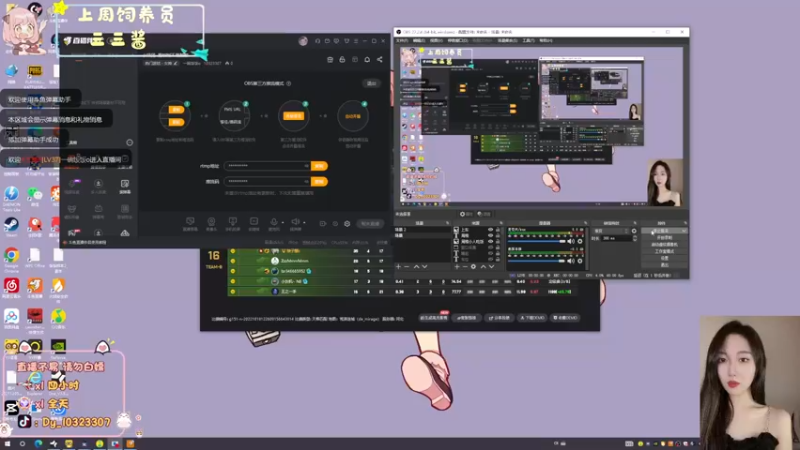
Task: Click the first icon in companion bottom toolbar
Action: tap(190, 221)
